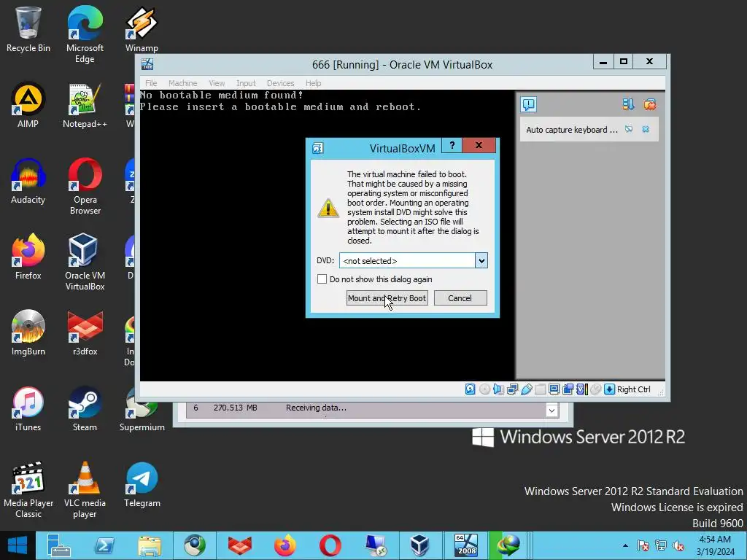Click the network adapters status icon
747x560 pixels.
pos(512,389)
